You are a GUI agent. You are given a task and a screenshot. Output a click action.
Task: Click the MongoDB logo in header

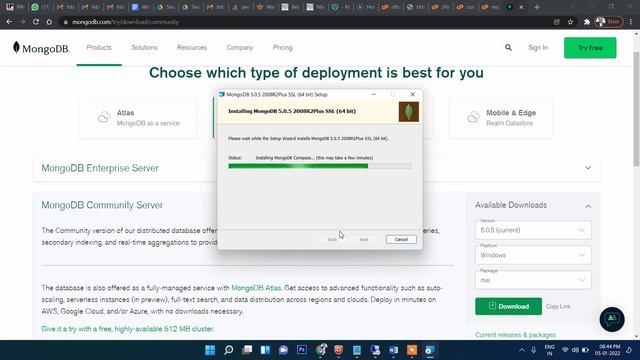coord(41,48)
